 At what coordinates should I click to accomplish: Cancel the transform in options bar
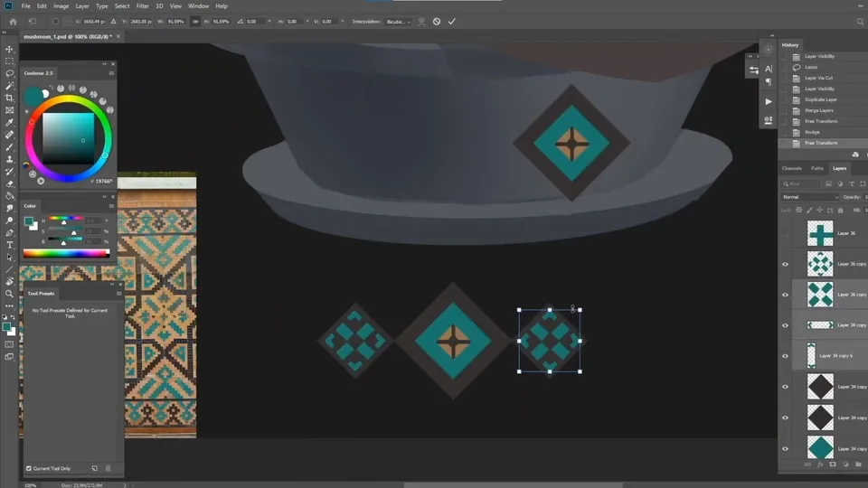point(437,22)
